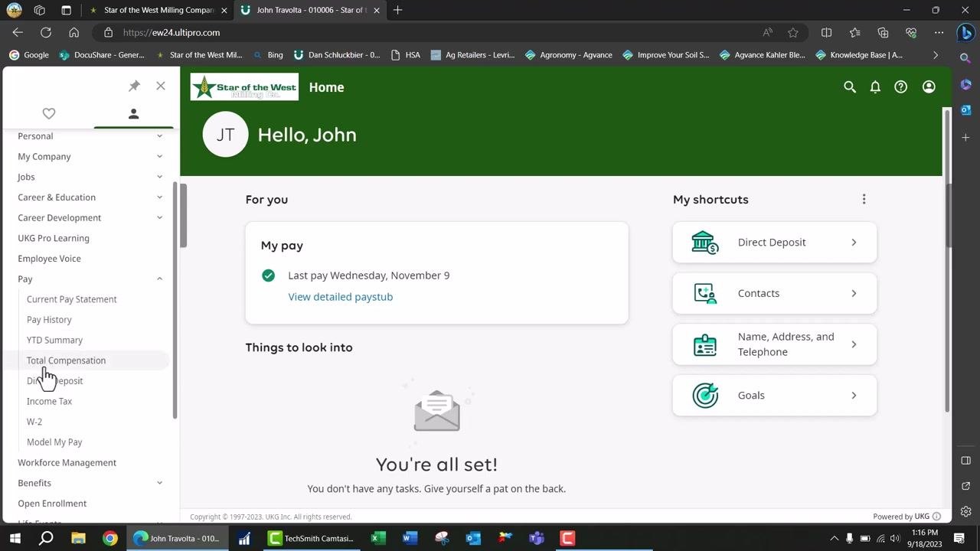980x551 pixels.
Task: Open Open Enrollment menu item
Action: (52, 504)
